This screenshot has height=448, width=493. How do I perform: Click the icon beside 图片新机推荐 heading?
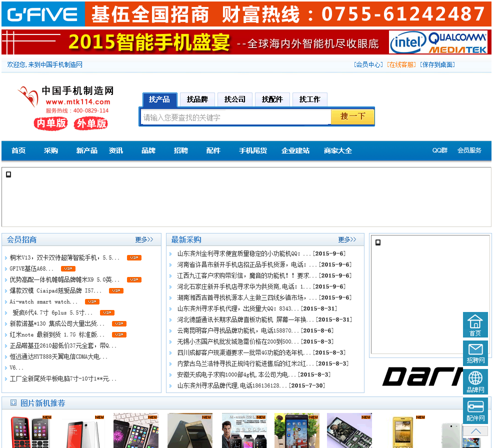[x=13, y=402]
